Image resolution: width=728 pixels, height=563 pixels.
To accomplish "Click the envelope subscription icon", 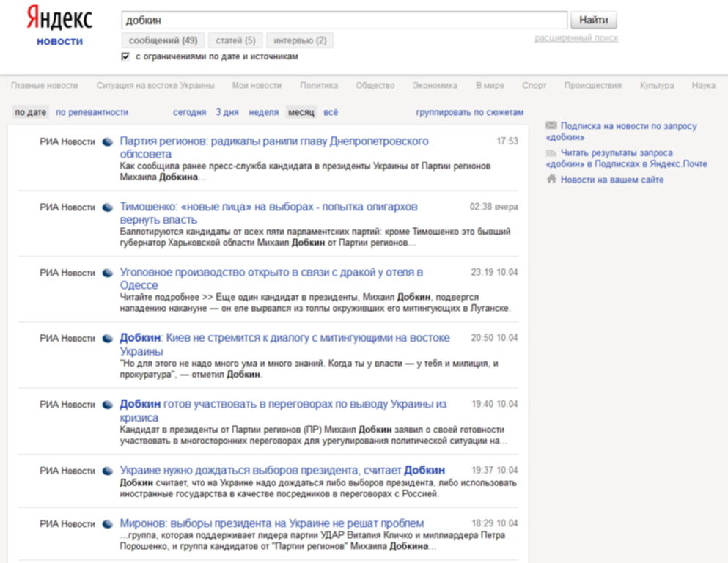I will (551, 125).
